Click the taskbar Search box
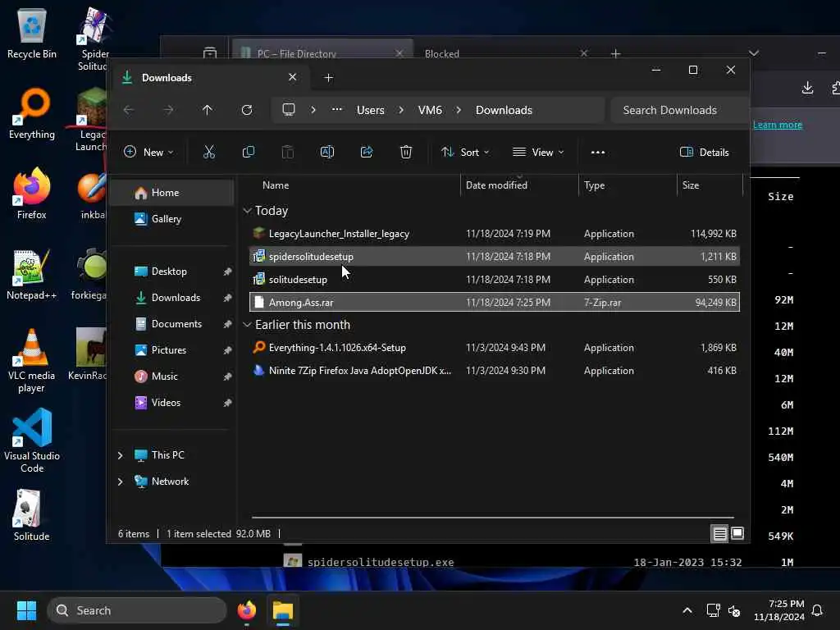This screenshot has width=840, height=630. [x=137, y=610]
